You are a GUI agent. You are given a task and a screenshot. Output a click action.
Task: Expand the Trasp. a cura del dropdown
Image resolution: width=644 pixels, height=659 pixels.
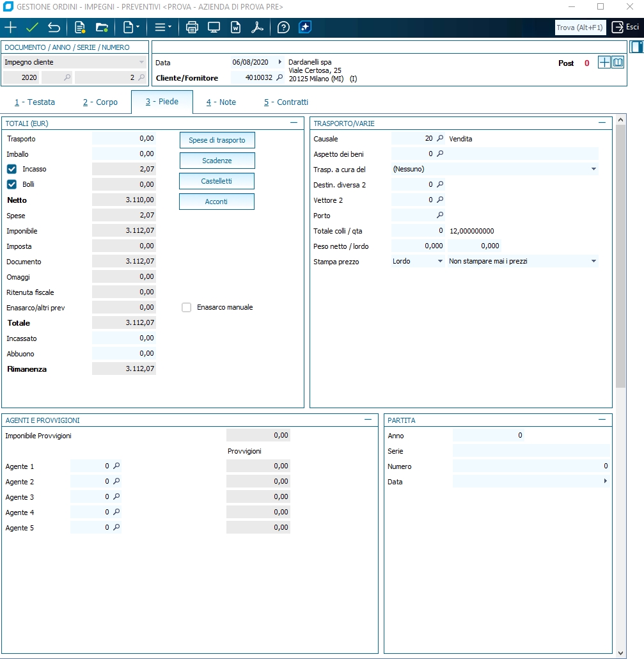coord(593,170)
